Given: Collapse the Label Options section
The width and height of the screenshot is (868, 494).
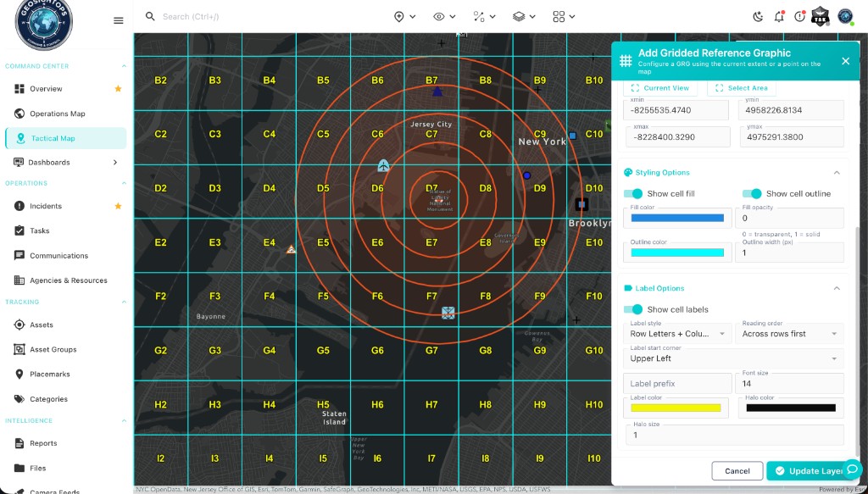Looking at the screenshot, I should (837, 288).
